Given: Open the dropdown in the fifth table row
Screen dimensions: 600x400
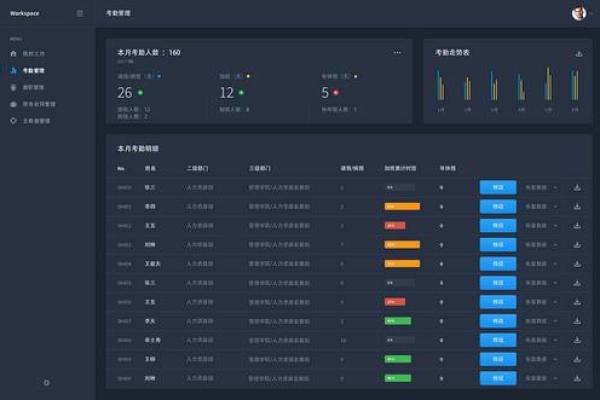Looking at the screenshot, I should [541, 264].
